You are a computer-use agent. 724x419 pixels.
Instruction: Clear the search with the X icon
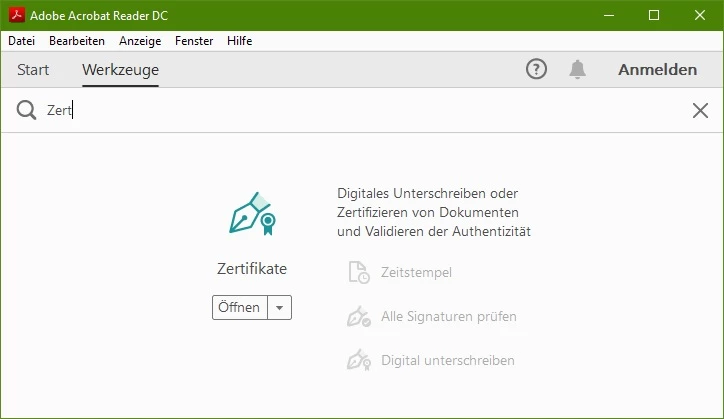click(x=700, y=110)
